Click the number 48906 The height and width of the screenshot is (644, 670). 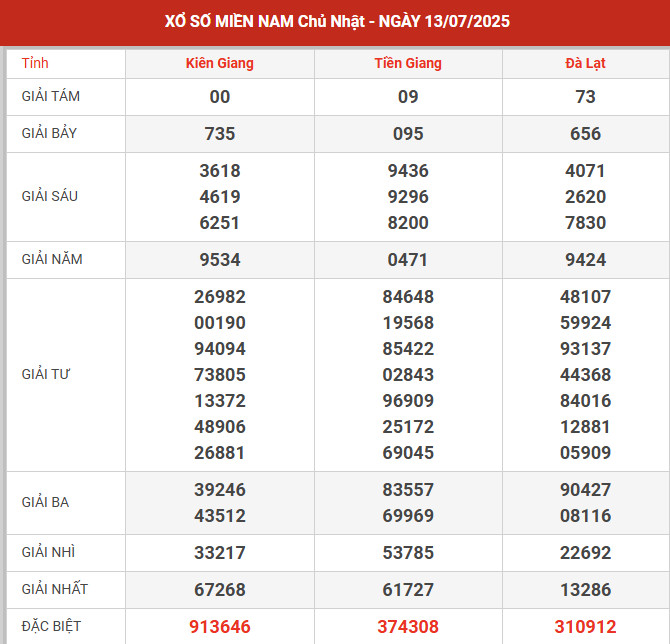click(220, 427)
